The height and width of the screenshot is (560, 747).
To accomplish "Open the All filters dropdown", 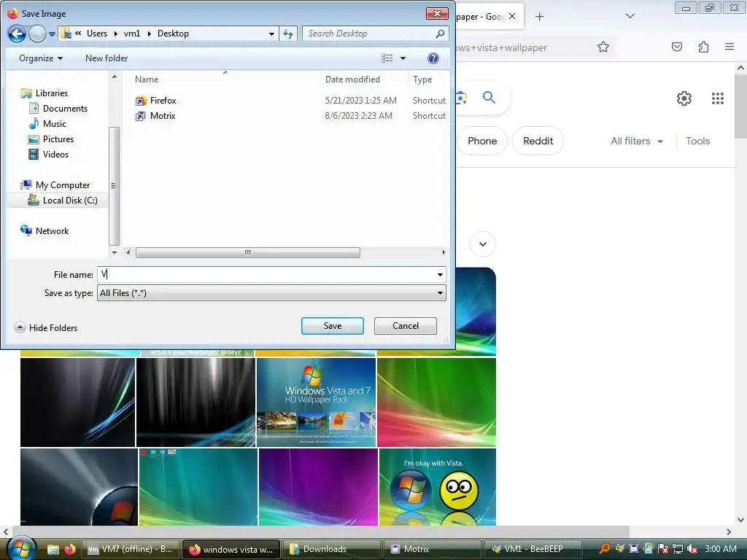I will (x=637, y=141).
